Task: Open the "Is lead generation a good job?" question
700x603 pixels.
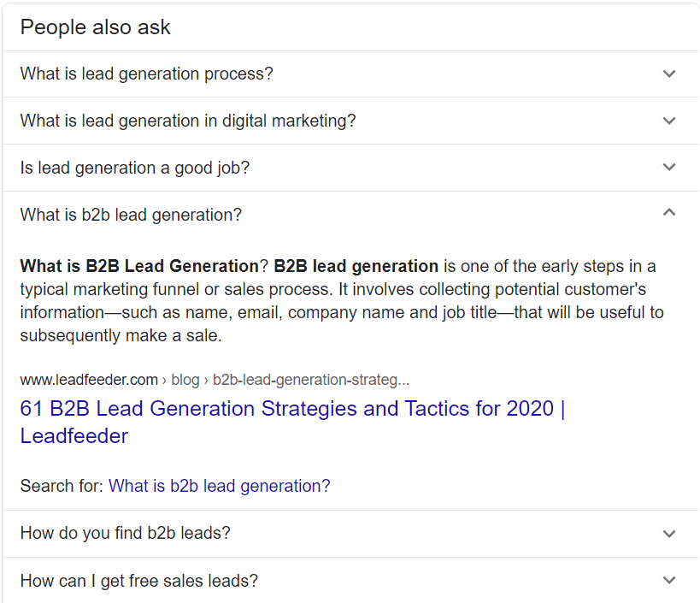Action: coord(135,168)
